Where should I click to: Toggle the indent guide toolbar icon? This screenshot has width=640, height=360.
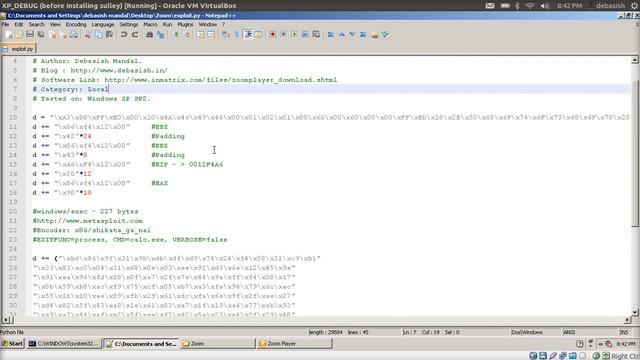point(248,35)
